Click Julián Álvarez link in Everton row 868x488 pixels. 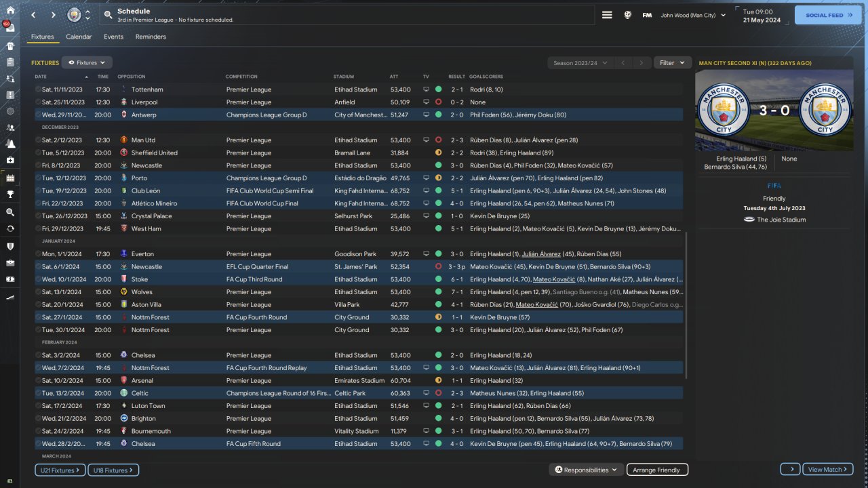pos(541,254)
